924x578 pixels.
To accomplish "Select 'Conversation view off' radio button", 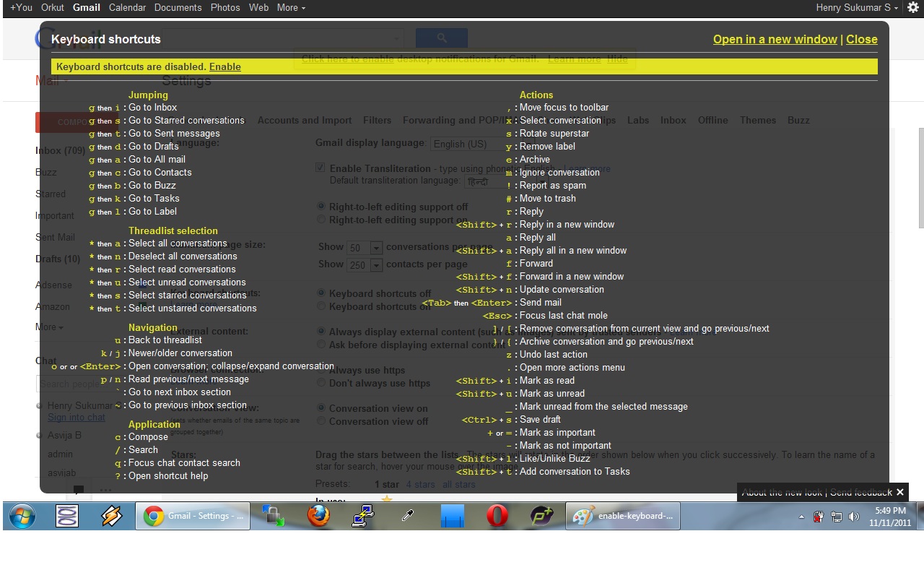I will coord(321,421).
